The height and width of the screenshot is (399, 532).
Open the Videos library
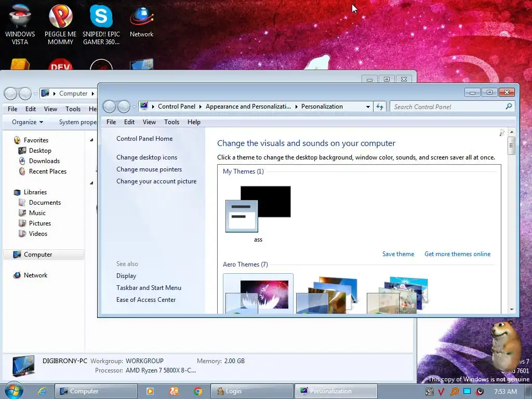coord(38,234)
